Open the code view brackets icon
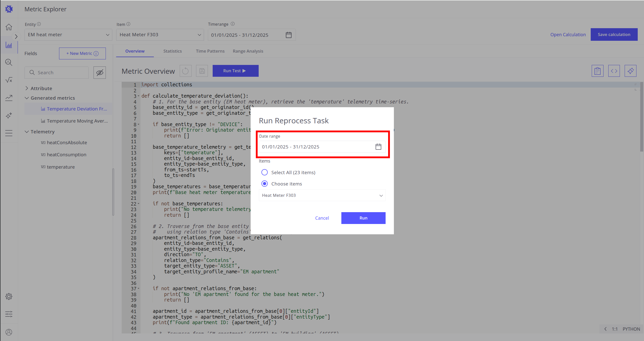This screenshot has width=644, height=341. pos(614,71)
